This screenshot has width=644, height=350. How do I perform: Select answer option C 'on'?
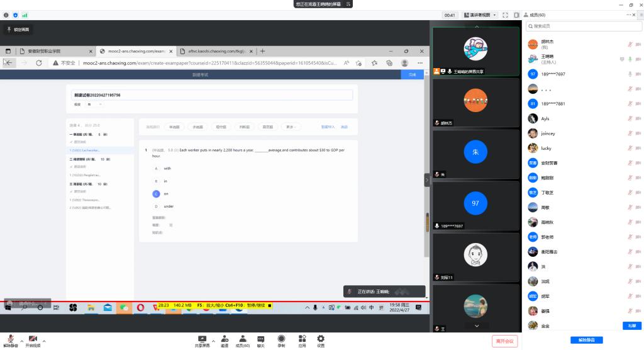click(x=156, y=193)
